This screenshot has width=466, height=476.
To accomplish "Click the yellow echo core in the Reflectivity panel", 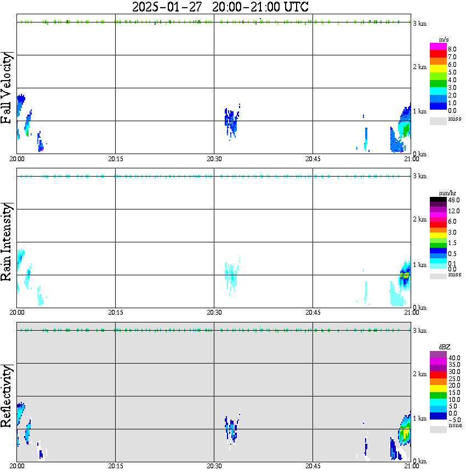I will coord(406,432).
